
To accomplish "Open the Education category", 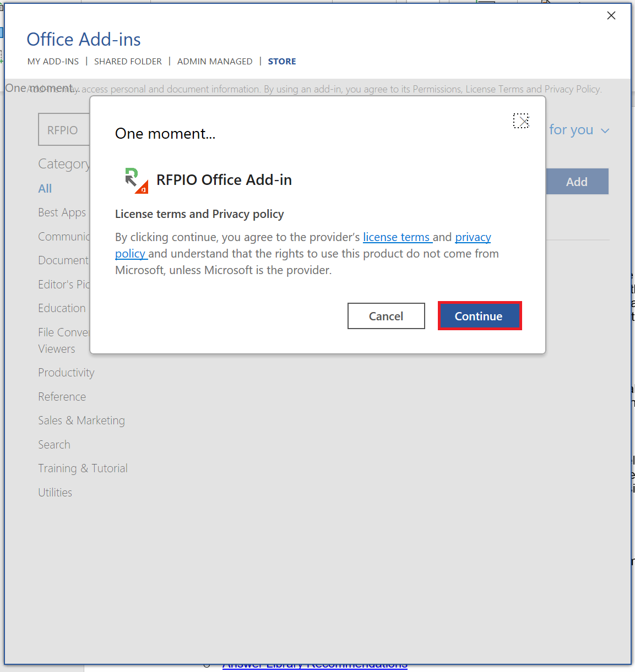I will click(x=62, y=308).
